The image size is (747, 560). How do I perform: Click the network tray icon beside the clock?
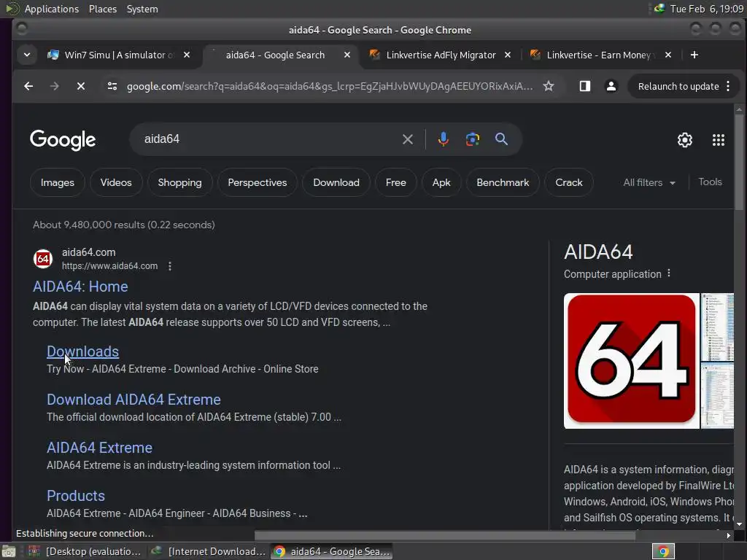[659, 8]
